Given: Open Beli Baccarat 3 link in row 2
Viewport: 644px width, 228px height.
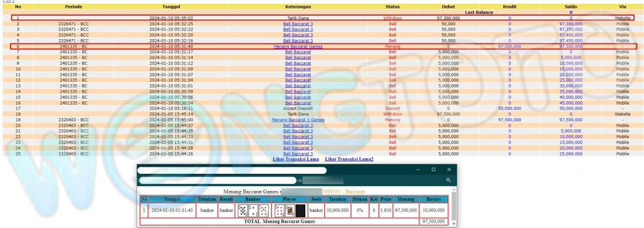Looking at the screenshot, I should 298,24.
